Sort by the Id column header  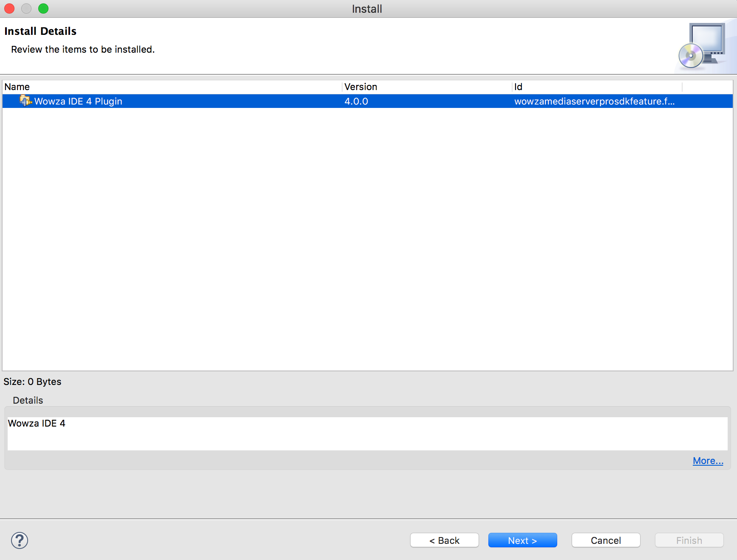[597, 87]
